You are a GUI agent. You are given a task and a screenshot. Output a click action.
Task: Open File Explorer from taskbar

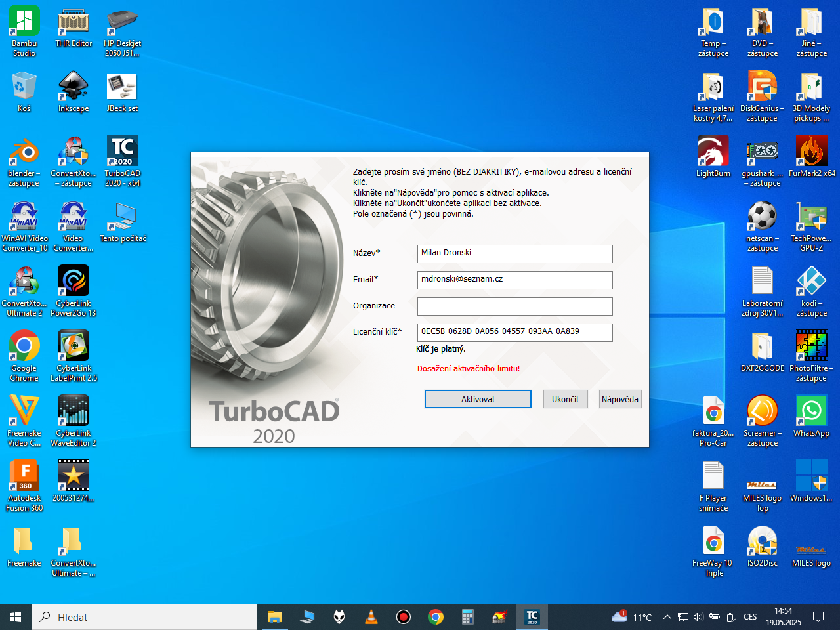point(274,617)
